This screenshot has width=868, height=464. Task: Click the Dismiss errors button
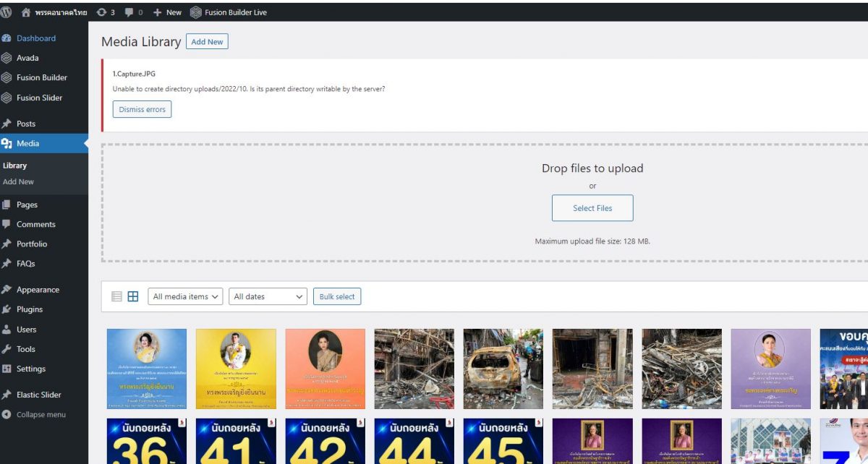click(142, 109)
